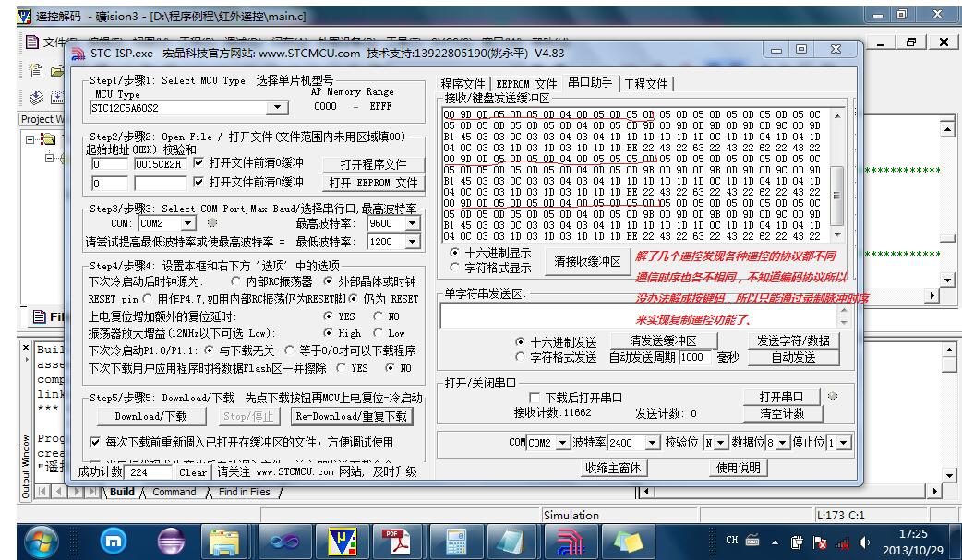Click the Download/下载 button
The image size is (962, 560).
tap(150, 416)
